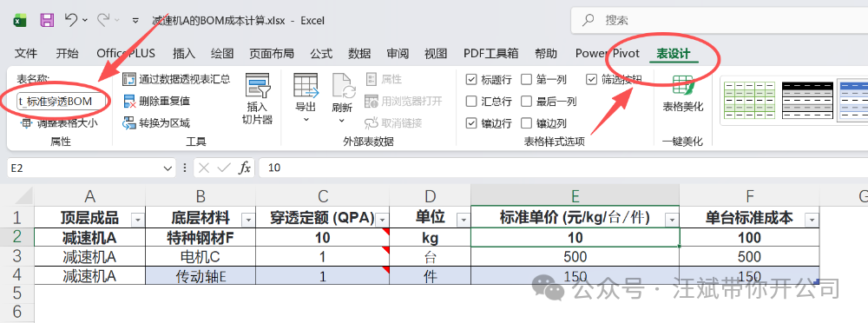Undo the last action

(71, 21)
